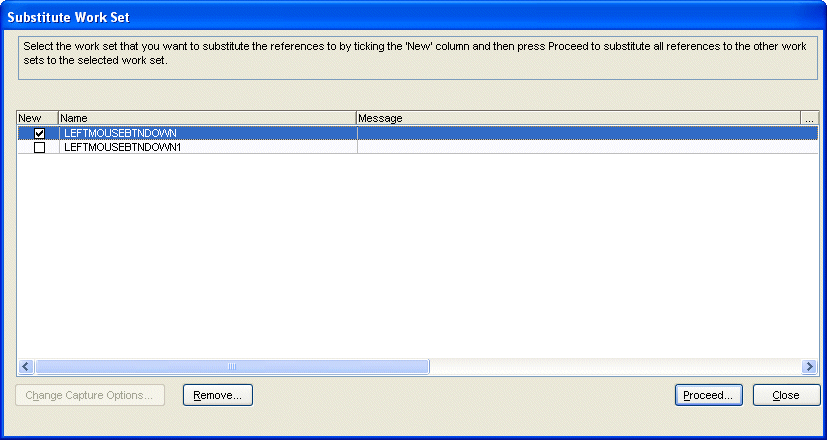Click the 'Message' column header
This screenshot has width=827, height=440.
(x=578, y=118)
